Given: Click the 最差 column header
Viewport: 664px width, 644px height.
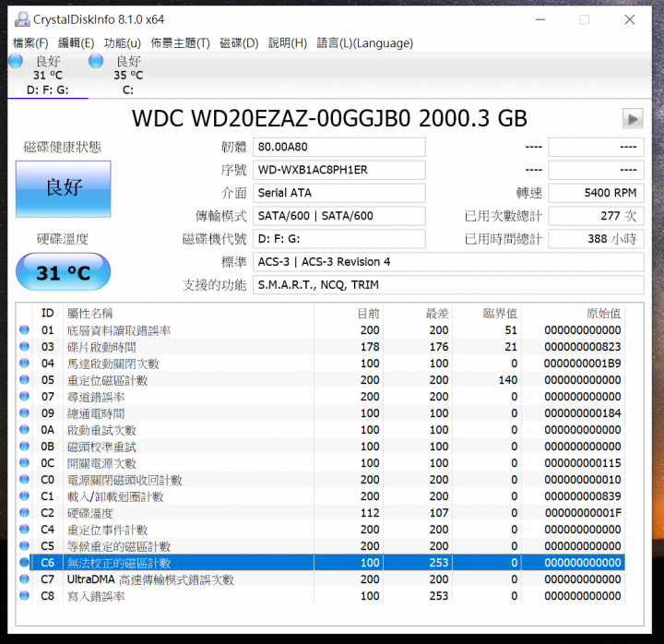Looking at the screenshot, I should (418, 313).
